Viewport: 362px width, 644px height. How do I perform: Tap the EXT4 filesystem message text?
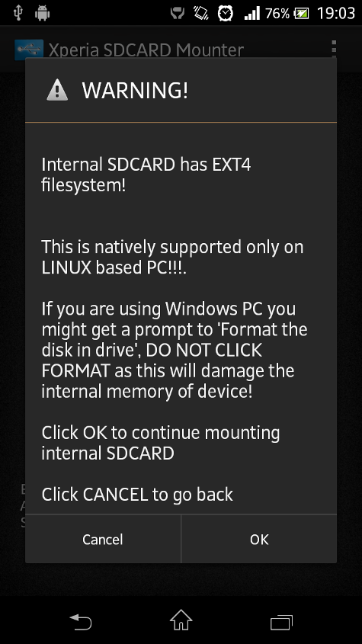pyautogui.click(x=146, y=175)
